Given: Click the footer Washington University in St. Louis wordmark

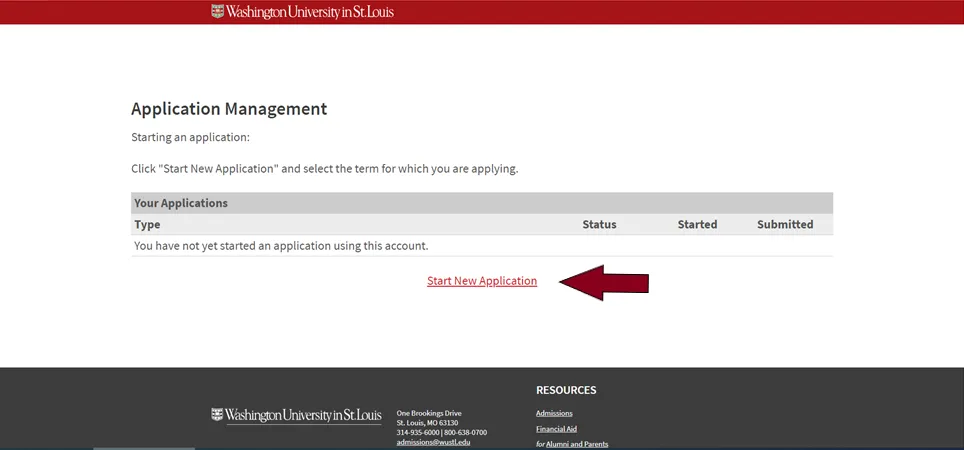Looking at the screenshot, I should (x=303, y=415).
